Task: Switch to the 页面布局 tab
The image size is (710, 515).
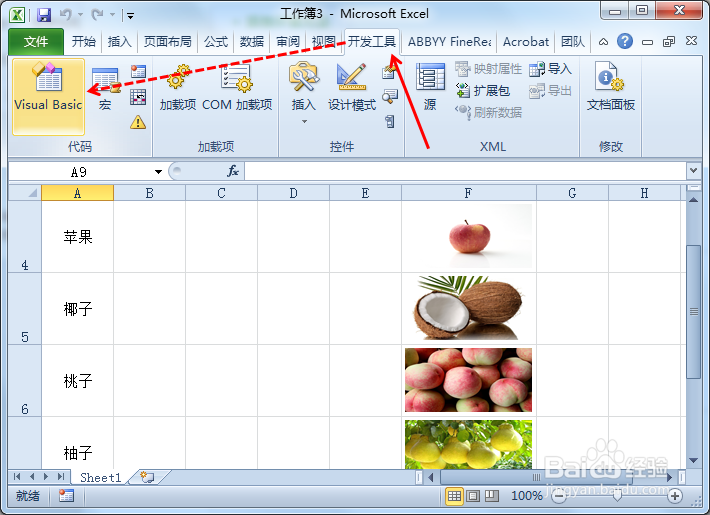Action: pyautogui.click(x=168, y=42)
